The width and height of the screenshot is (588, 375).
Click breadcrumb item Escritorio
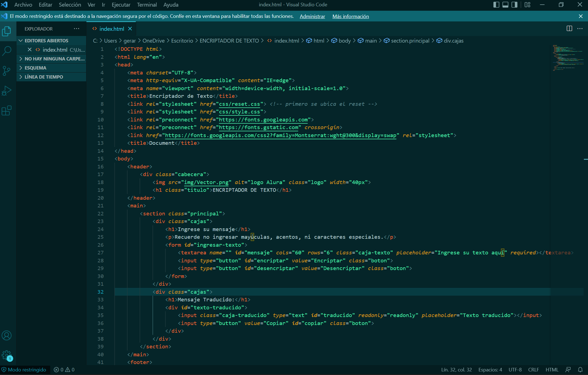click(x=182, y=41)
